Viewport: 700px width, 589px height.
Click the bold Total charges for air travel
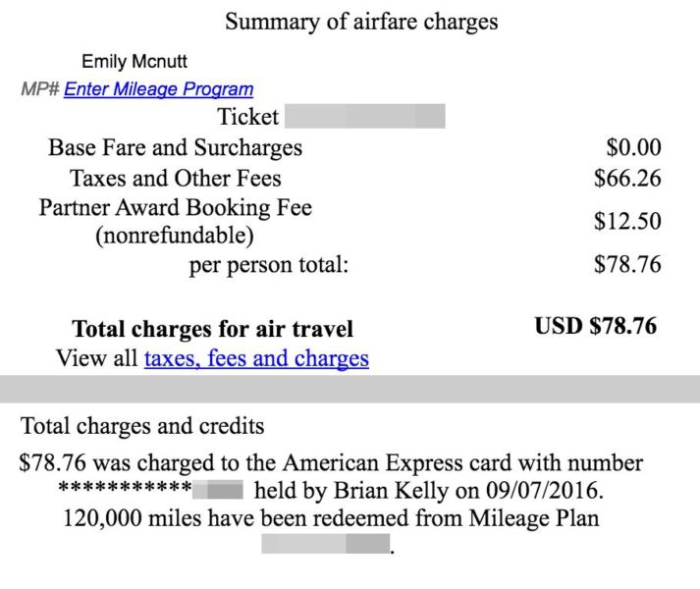click(x=212, y=329)
